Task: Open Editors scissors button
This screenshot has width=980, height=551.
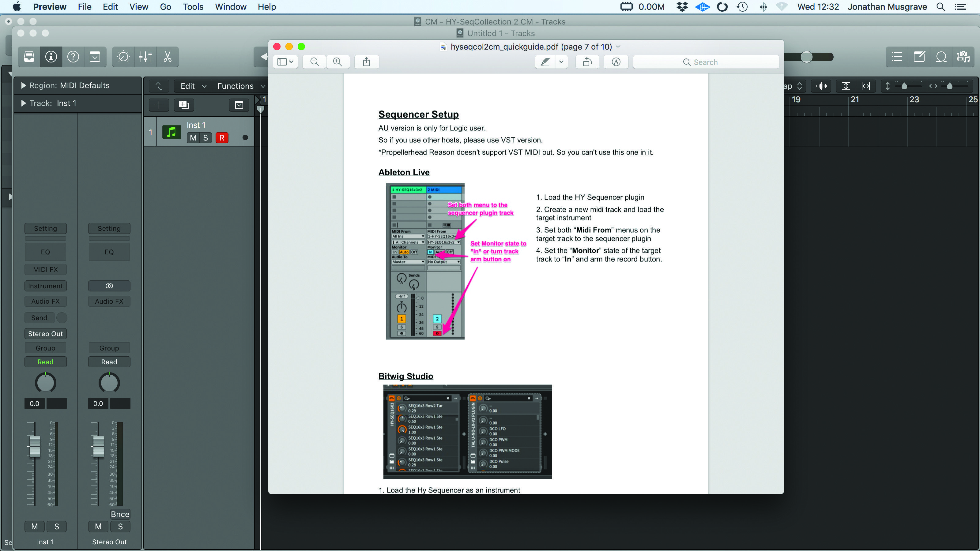Action: 168,57
